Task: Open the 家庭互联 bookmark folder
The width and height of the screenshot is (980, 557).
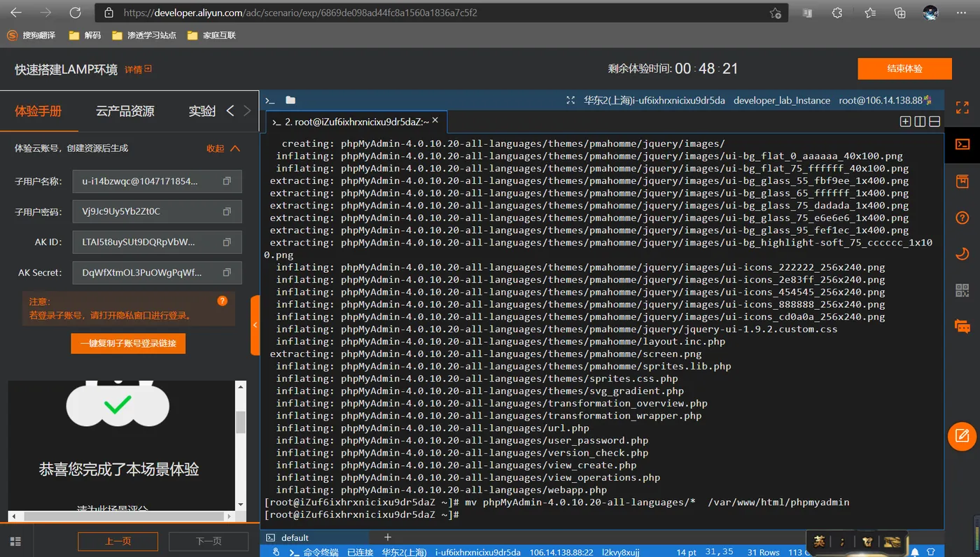Action: 212,35
